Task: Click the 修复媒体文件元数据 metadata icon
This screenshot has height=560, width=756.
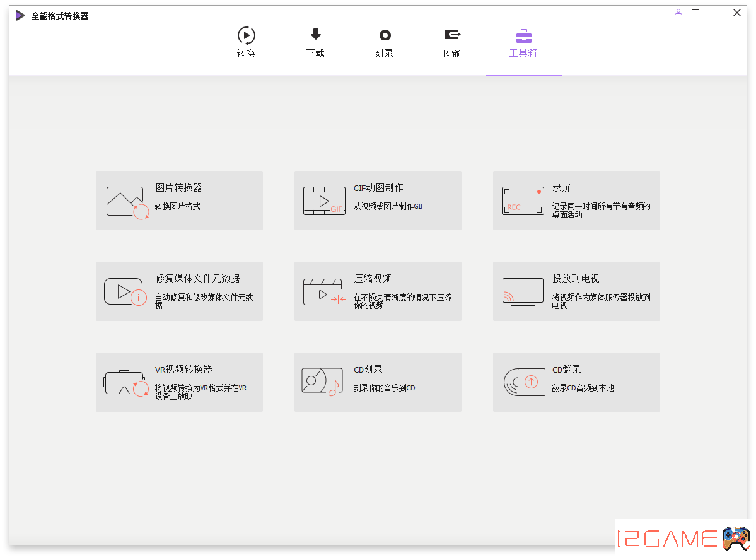Action: click(x=125, y=292)
